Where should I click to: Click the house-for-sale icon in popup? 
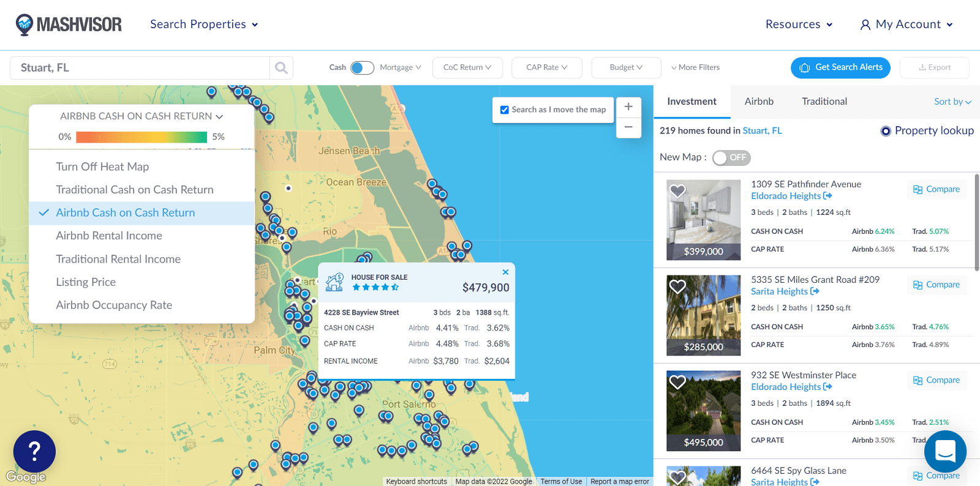pos(334,282)
